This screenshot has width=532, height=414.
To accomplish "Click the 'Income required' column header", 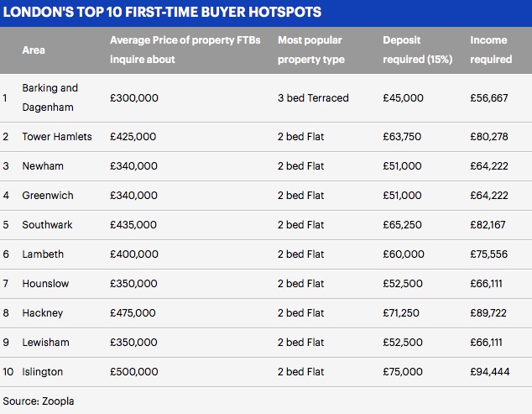I will coord(491,50).
